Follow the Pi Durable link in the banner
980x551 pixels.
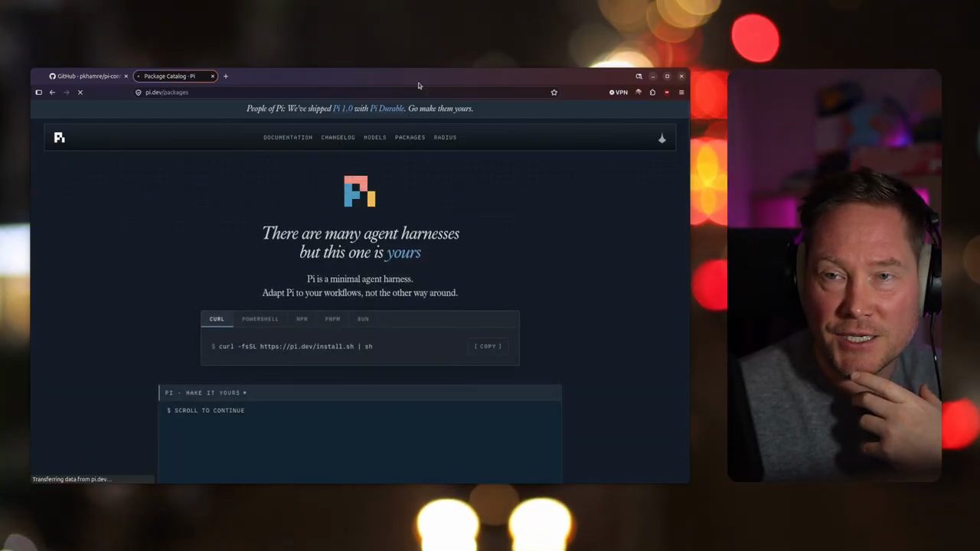pos(387,109)
